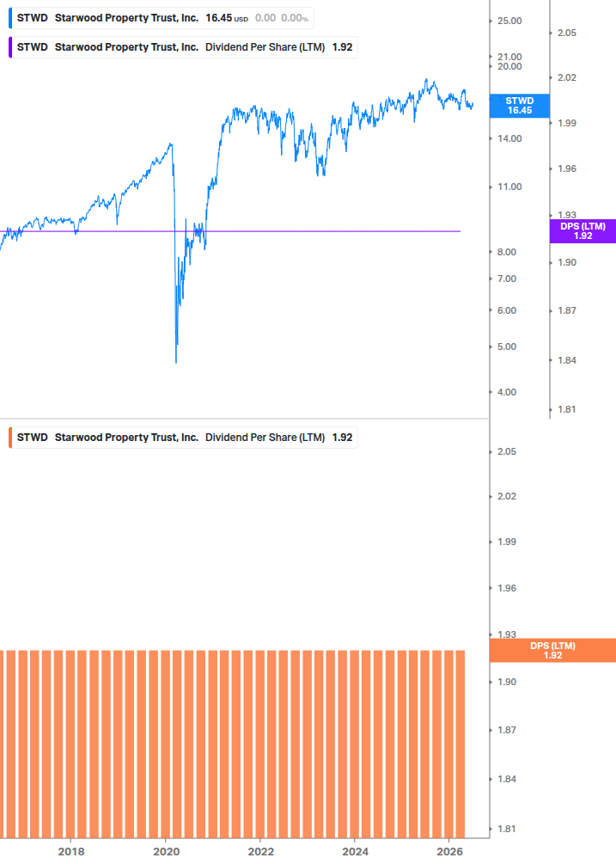Click 1.96 on lower pane's DPS axis
Screen dimensions: 616x864
(x=507, y=589)
